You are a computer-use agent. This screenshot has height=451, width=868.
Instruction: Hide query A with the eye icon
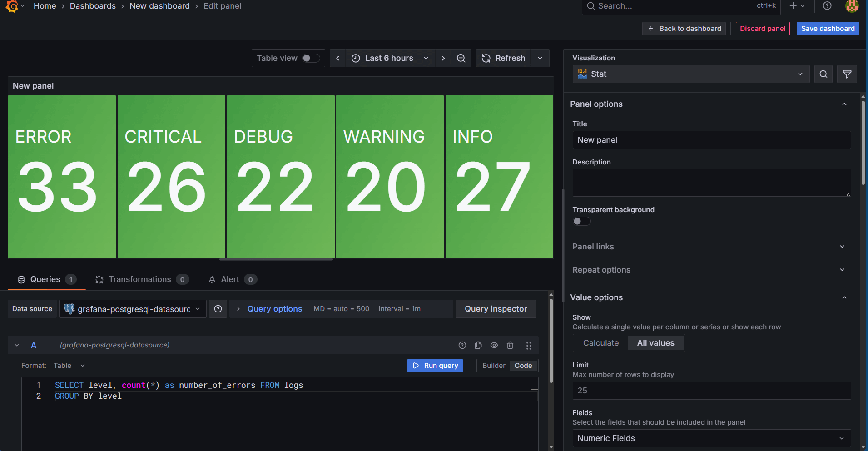point(494,345)
